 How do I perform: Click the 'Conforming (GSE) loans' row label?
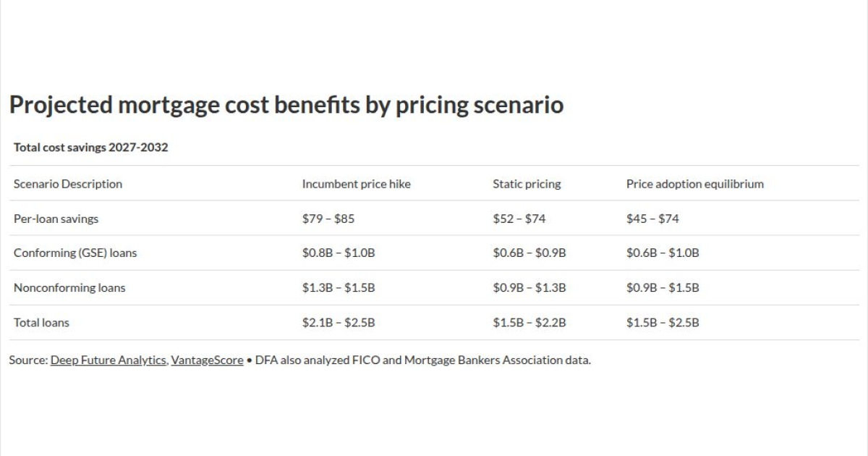pyautogui.click(x=75, y=253)
